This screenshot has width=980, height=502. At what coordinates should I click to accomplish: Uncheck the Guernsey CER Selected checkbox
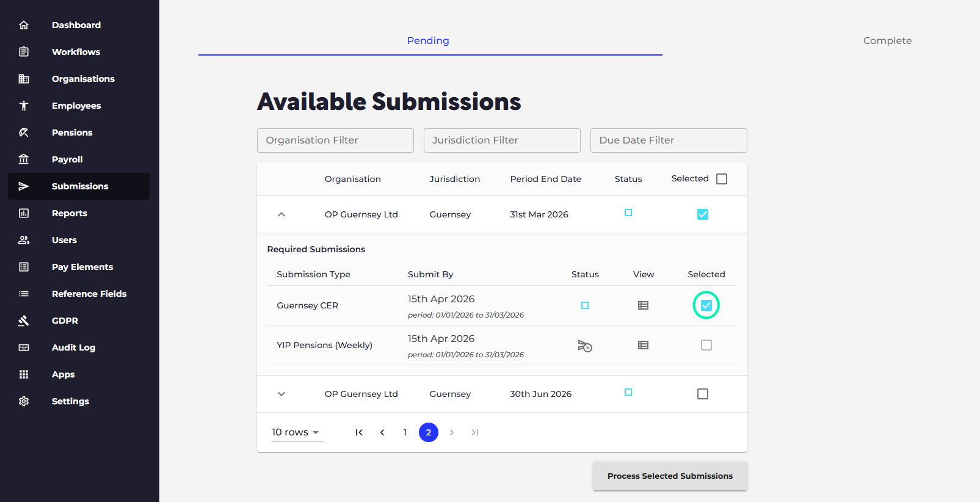click(706, 305)
